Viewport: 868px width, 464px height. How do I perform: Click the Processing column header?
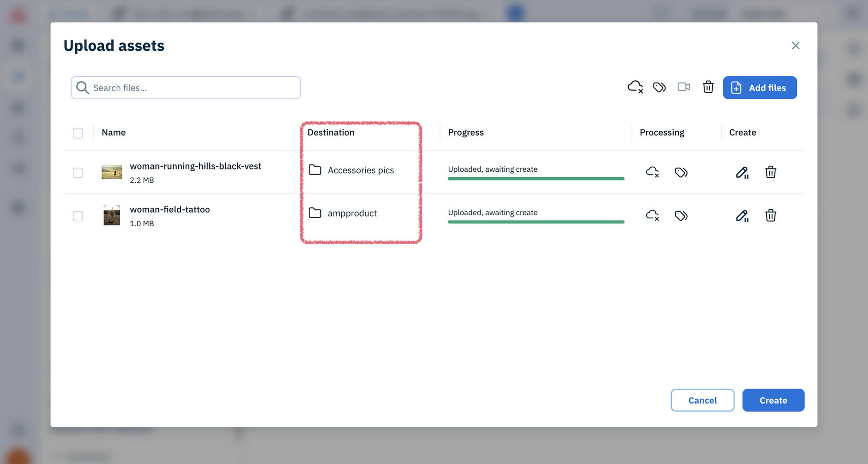coord(662,133)
